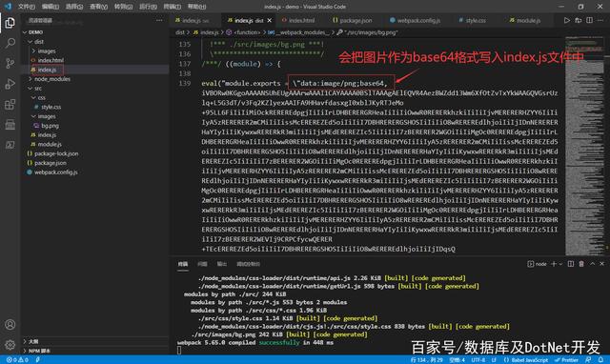The height and width of the screenshot is (364, 610).
Task: Switch to the package.json editor tab
Action: [x=353, y=20]
